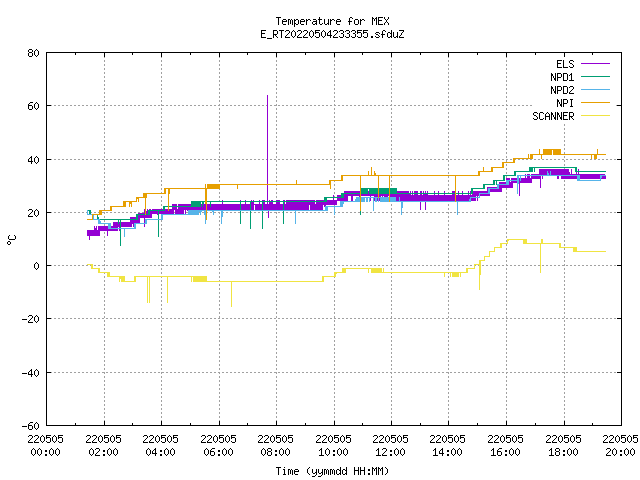Click the yellow SCANNER peak near 16:00
Image resolution: width=640 pixels, height=480 pixels.
pyautogui.click(x=516, y=240)
